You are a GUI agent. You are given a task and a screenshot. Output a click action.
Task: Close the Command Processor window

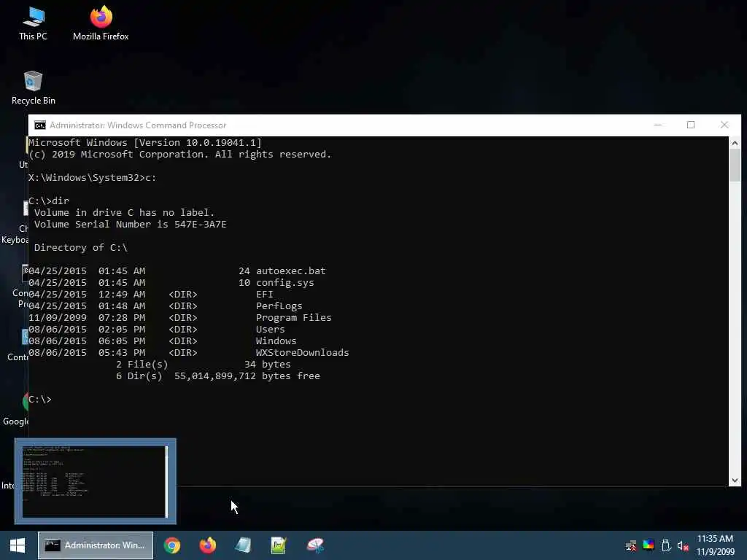(x=724, y=125)
